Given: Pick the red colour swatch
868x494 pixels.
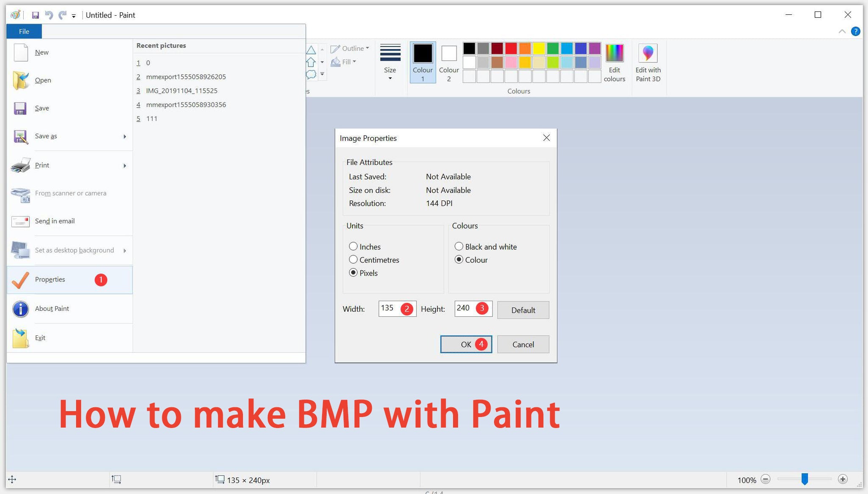Looking at the screenshot, I should [x=511, y=48].
